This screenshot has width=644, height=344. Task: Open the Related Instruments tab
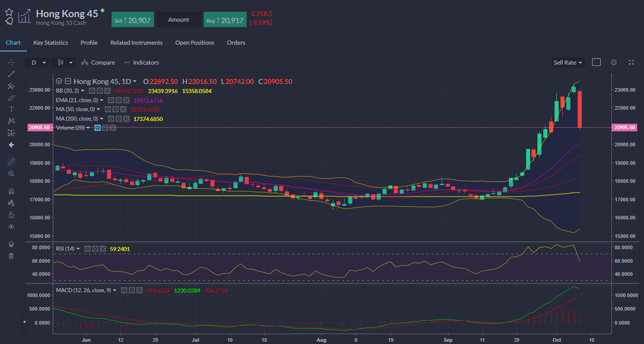coord(136,42)
